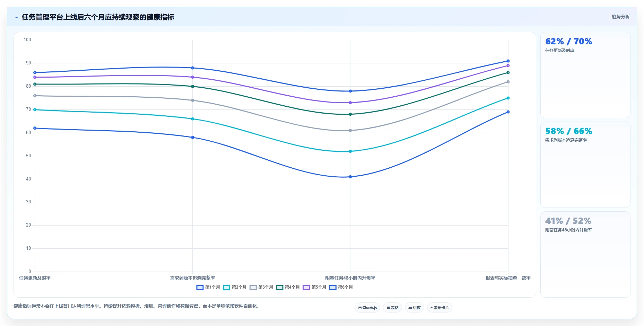Click the 第4个月 point at 阻塞任务48小时内升级率
644x326 pixels.
350,114
